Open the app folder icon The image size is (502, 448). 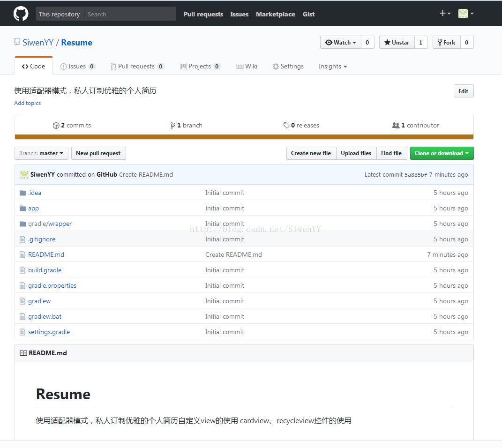(x=22, y=209)
